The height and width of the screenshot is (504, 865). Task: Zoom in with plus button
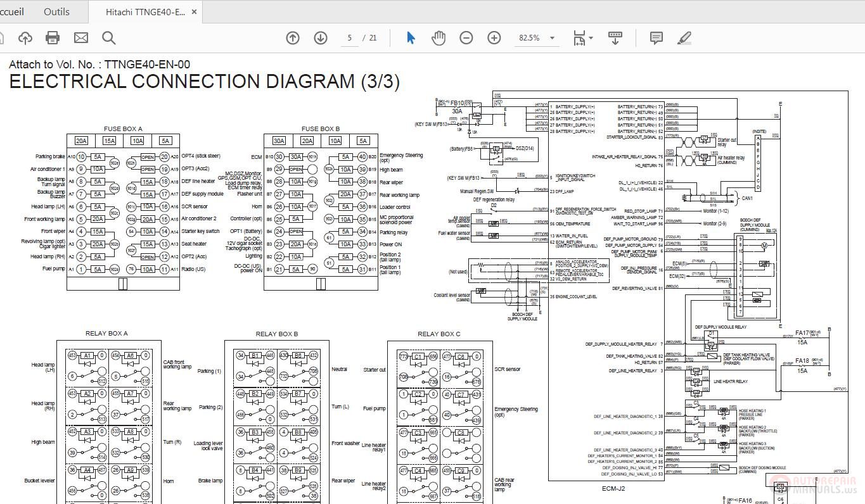(494, 38)
